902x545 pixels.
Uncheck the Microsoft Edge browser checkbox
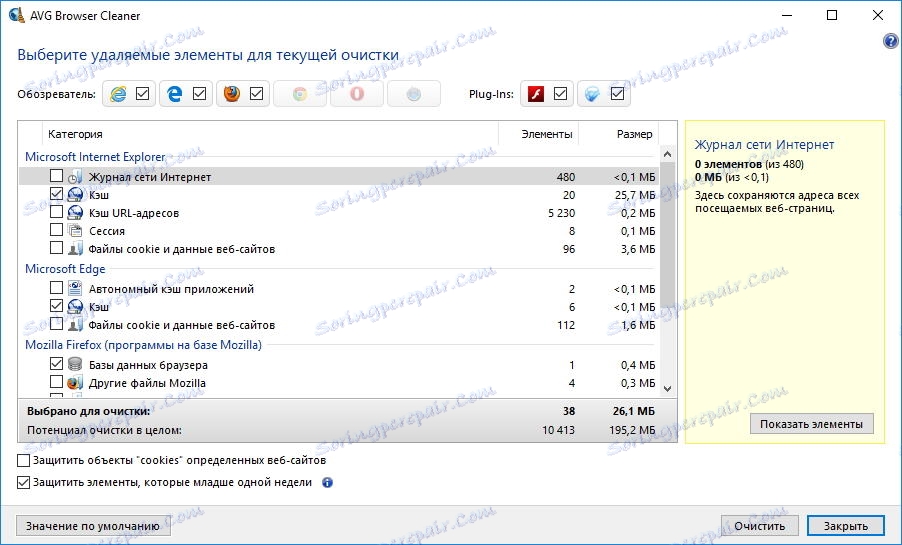[x=200, y=93]
